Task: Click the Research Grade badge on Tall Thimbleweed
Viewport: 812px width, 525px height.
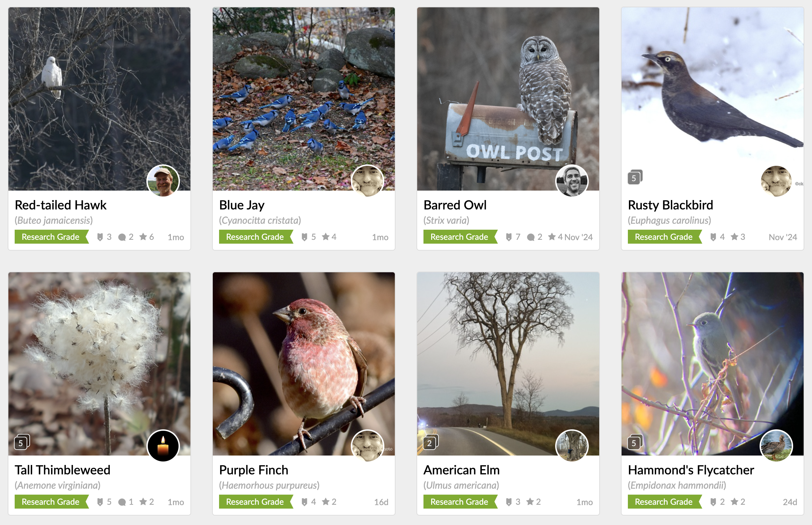Action: tap(51, 502)
